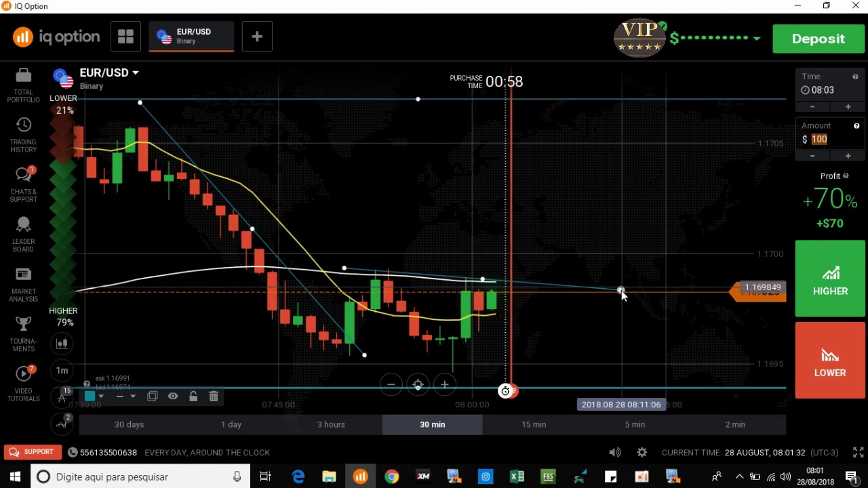Open Trading History clock icon
Screen dimensions: 868x488
click(23, 125)
